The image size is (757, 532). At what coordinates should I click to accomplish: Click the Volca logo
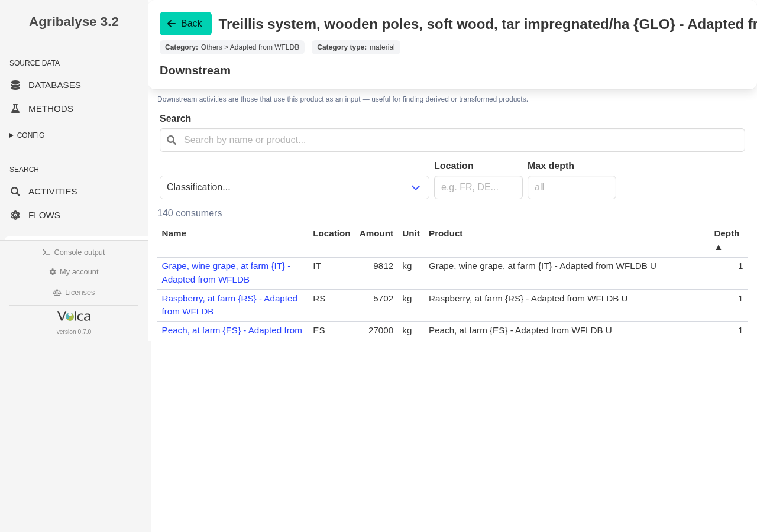tap(74, 316)
